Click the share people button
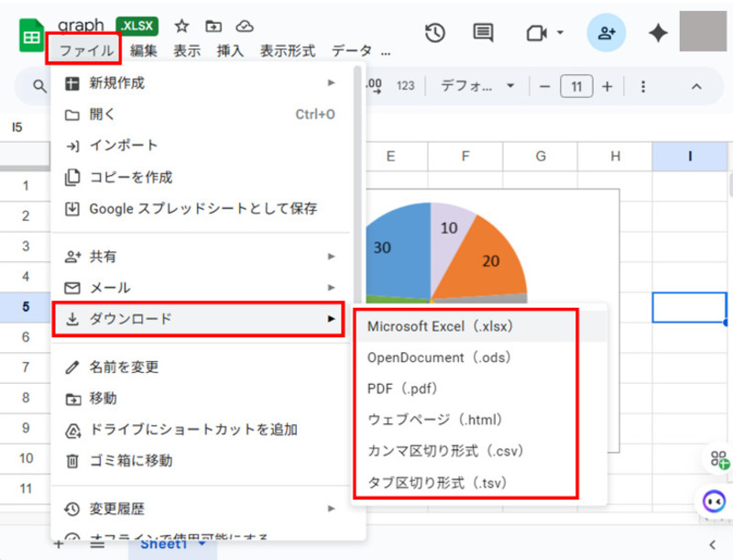Image resolution: width=733 pixels, height=560 pixels. [606, 33]
